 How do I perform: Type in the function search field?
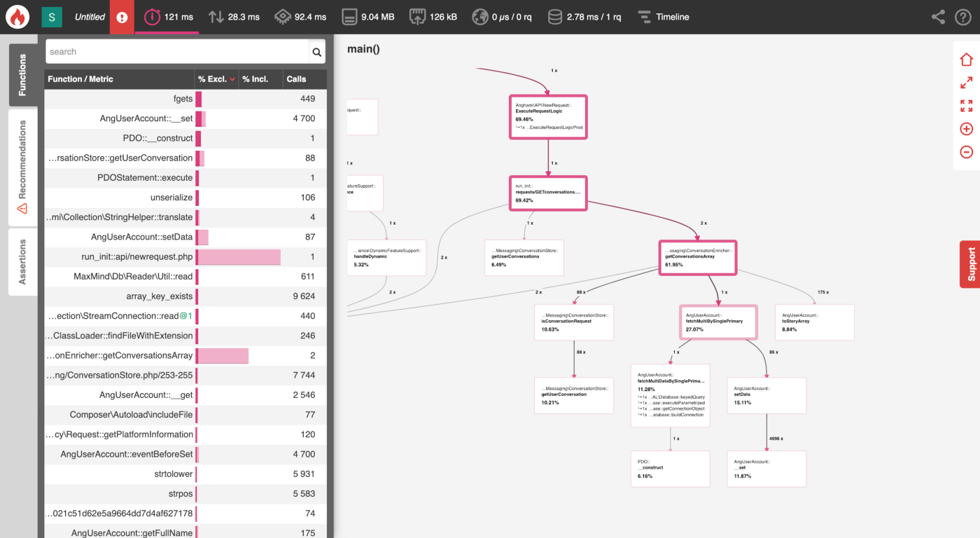pos(176,52)
